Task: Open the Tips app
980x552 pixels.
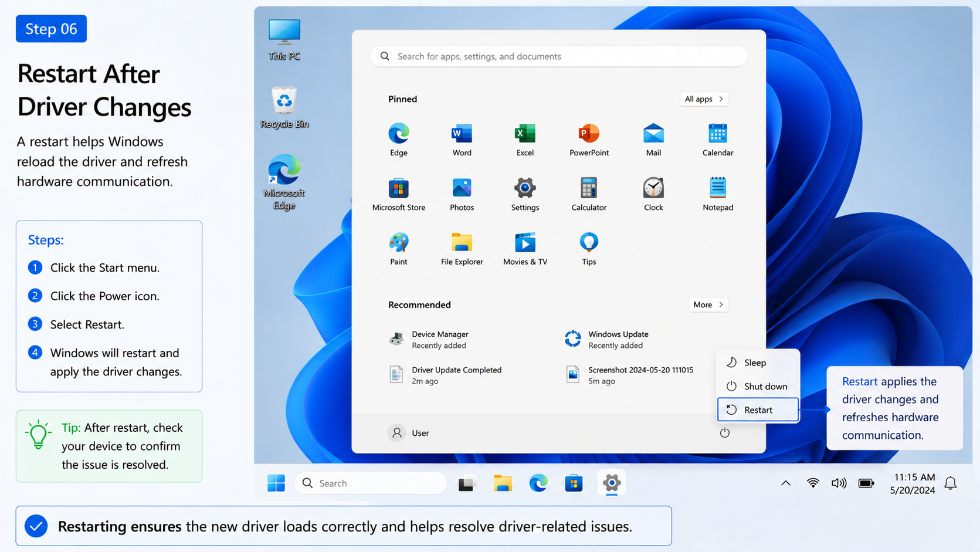Action: tap(589, 249)
